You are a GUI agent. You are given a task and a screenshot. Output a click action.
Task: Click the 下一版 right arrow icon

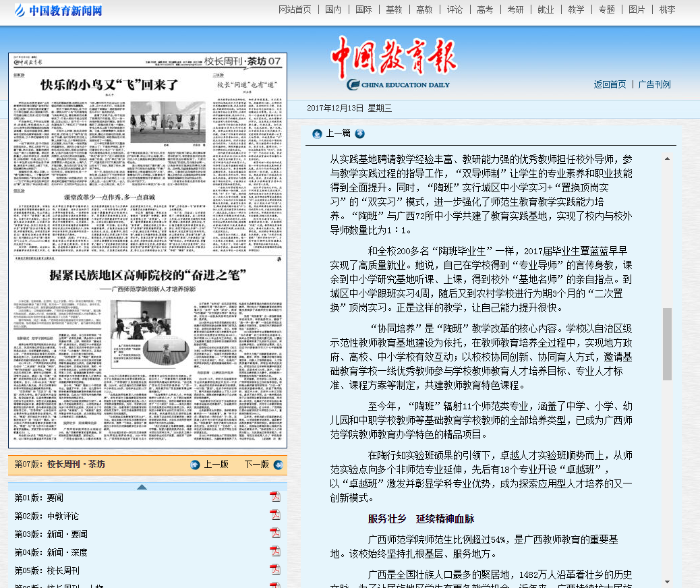(x=278, y=465)
